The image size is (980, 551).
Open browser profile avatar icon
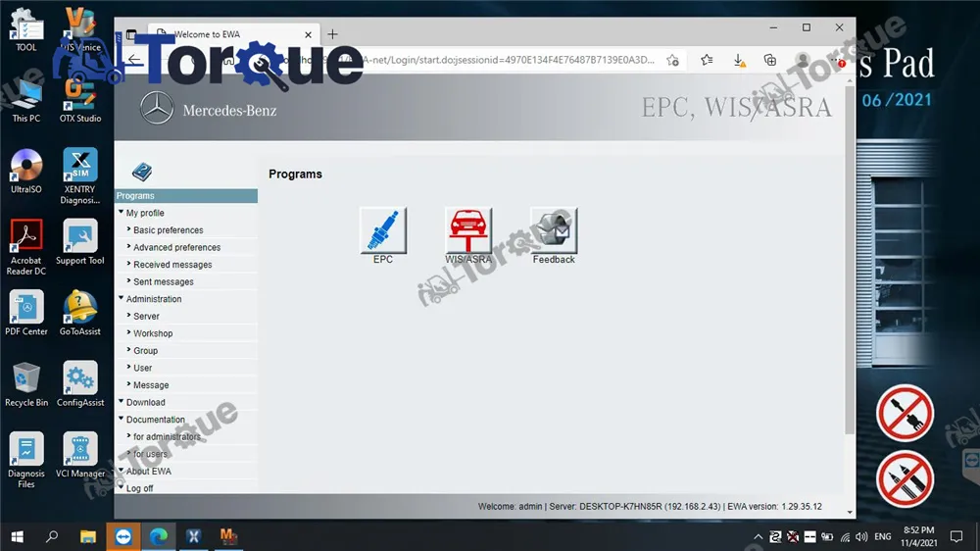point(803,60)
